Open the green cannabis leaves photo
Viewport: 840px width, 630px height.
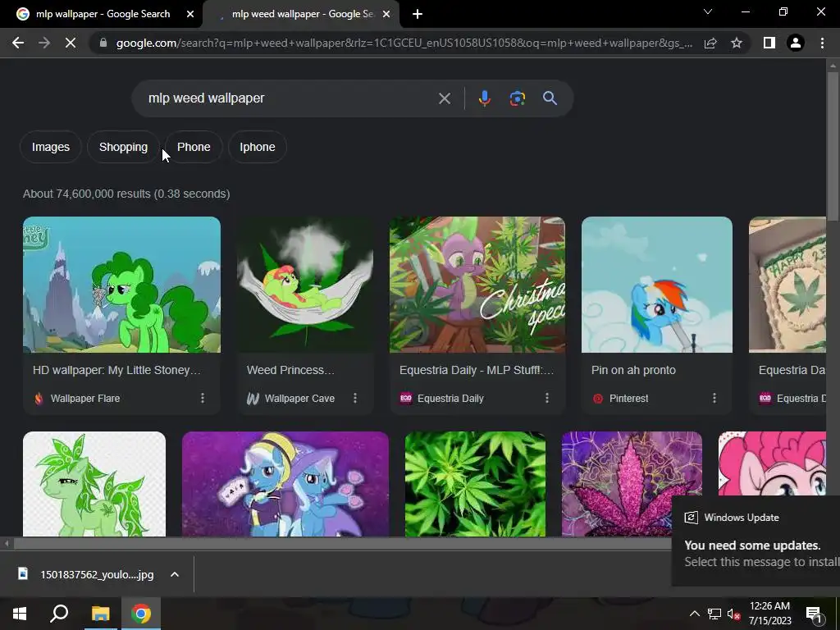tap(475, 484)
